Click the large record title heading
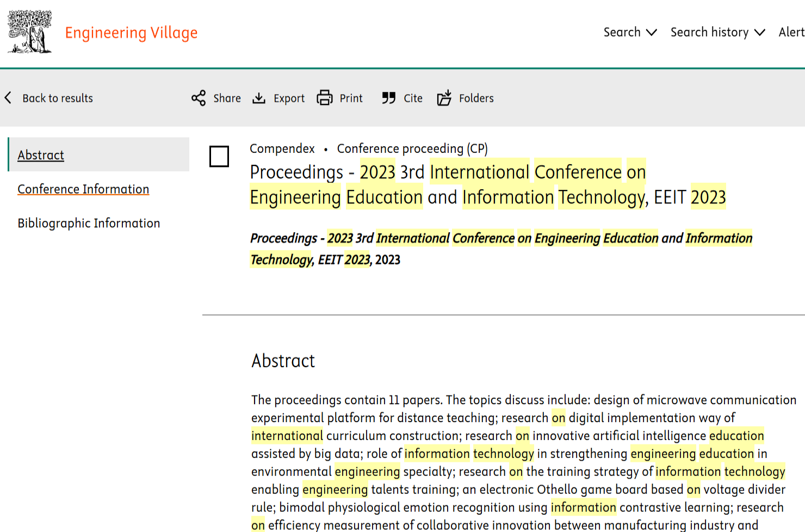 click(488, 184)
